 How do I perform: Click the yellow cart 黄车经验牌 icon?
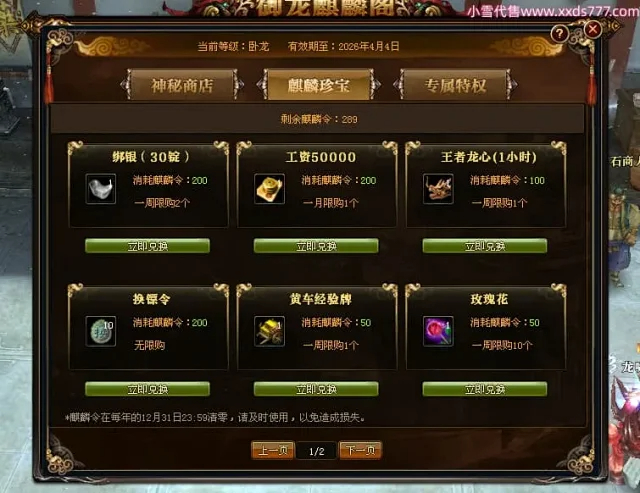[x=269, y=331]
